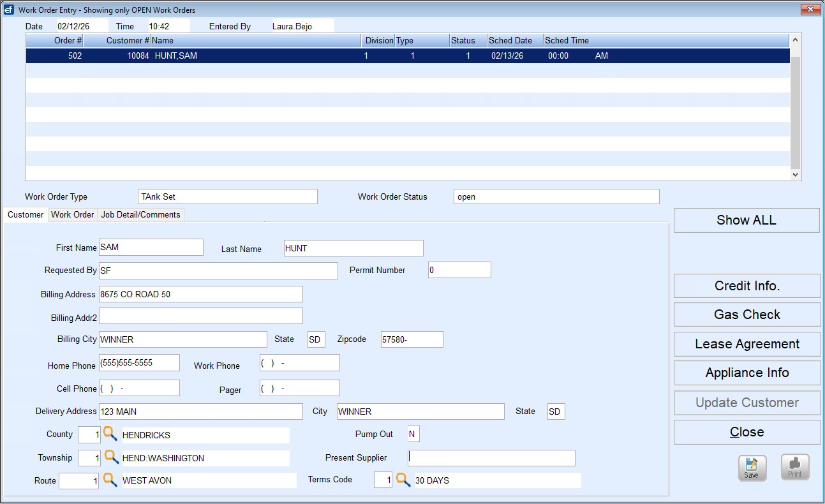Open the County lookup magnifier
This screenshot has height=504, width=825.
tap(110, 434)
